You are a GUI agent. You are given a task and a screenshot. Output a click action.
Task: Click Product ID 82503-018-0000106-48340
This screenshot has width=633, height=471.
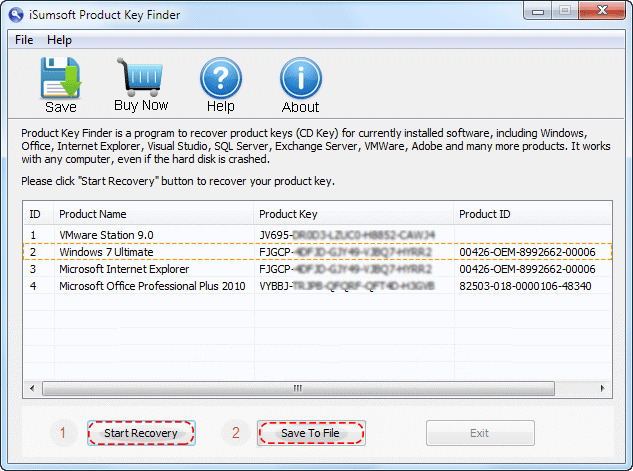pos(525,286)
